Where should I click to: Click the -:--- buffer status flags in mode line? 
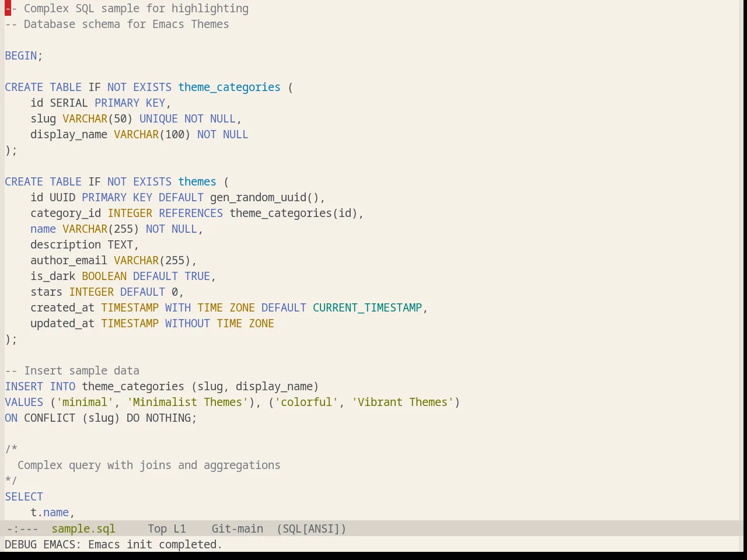[x=22, y=528]
